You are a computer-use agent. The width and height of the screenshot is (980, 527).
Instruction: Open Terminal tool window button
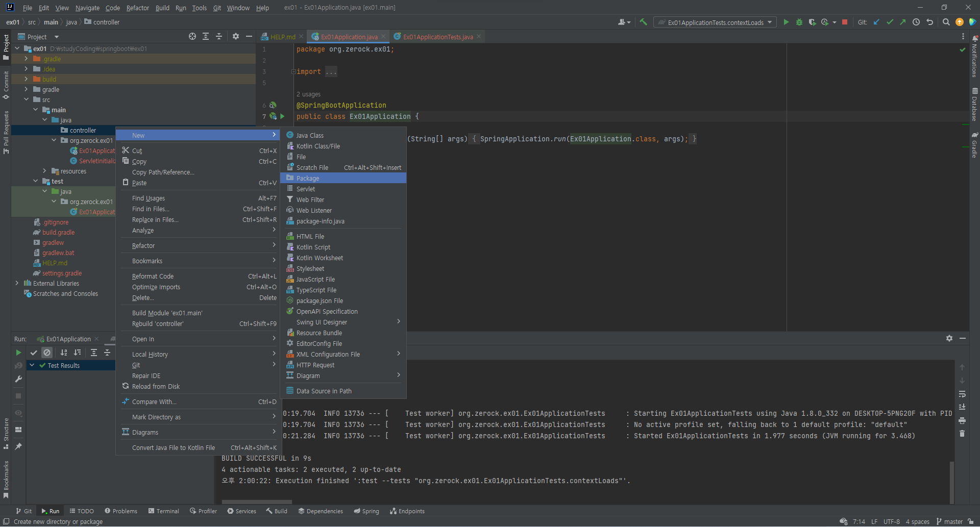(x=163, y=511)
